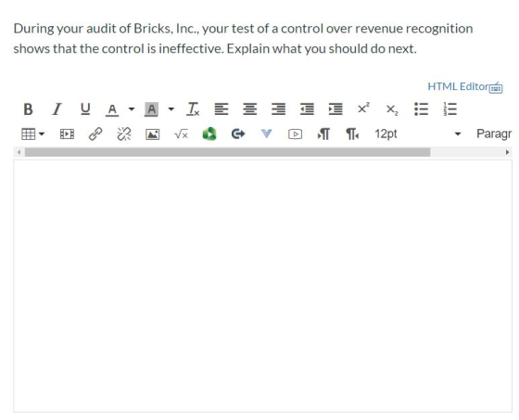The image size is (519, 420).
Task: Open the Paragraph format dropdown
Action: [494, 134]
